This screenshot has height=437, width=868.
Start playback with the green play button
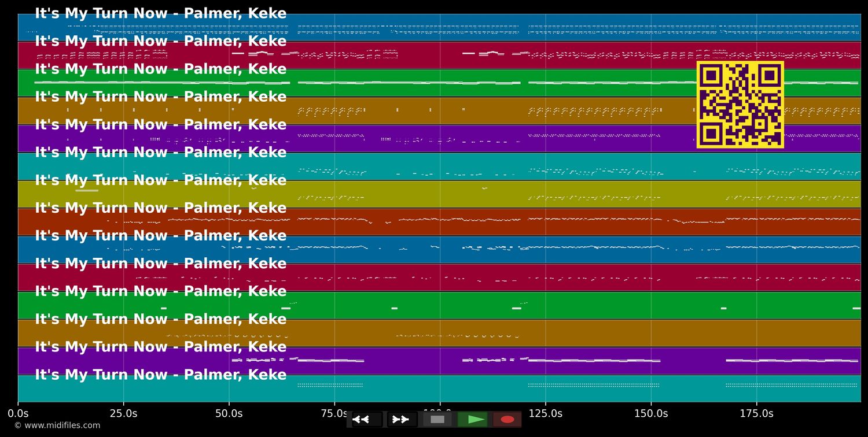(x=473, y=420)
